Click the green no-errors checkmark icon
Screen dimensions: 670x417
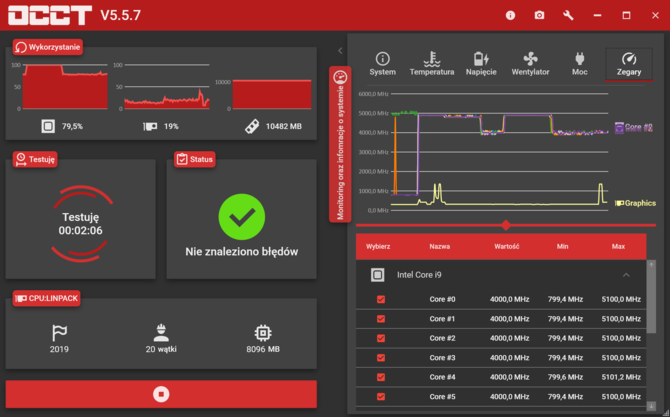242,217
